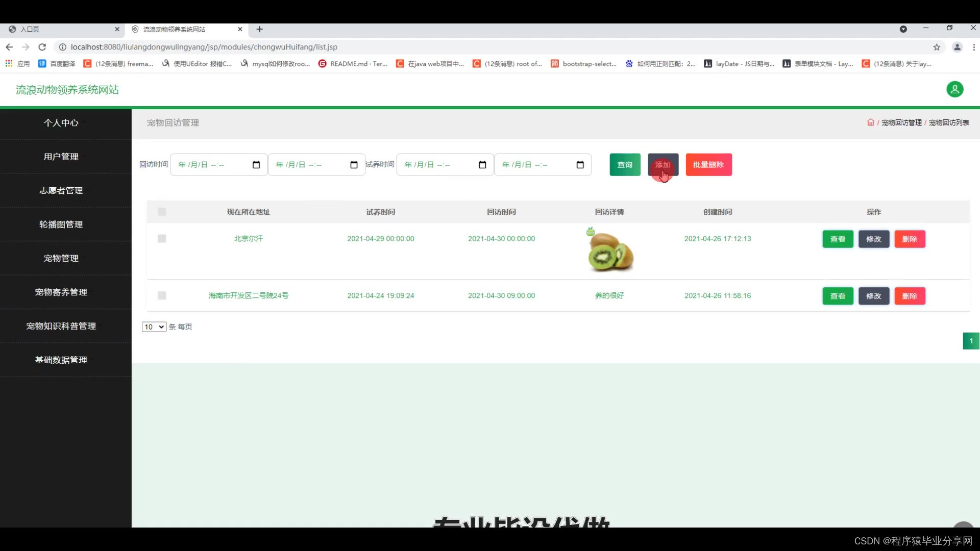980x551 pixels.
Task: Check the 北京尔汗 row checkbox
Action: click(162, 239)
